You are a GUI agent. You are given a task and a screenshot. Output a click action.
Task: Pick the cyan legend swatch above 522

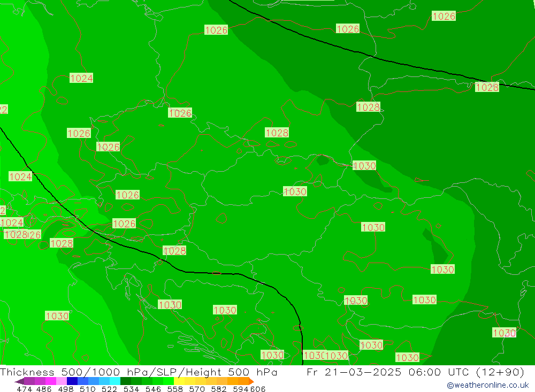point(115,381)
